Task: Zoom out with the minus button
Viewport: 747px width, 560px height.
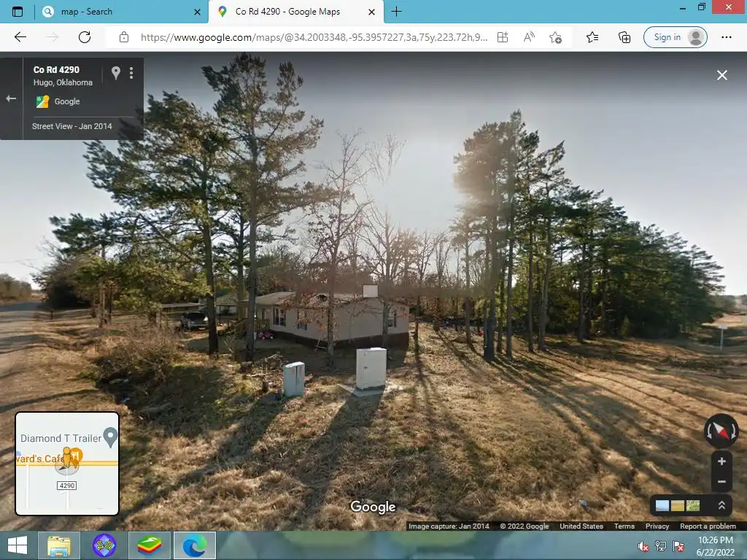Action: tap(721, 481)
